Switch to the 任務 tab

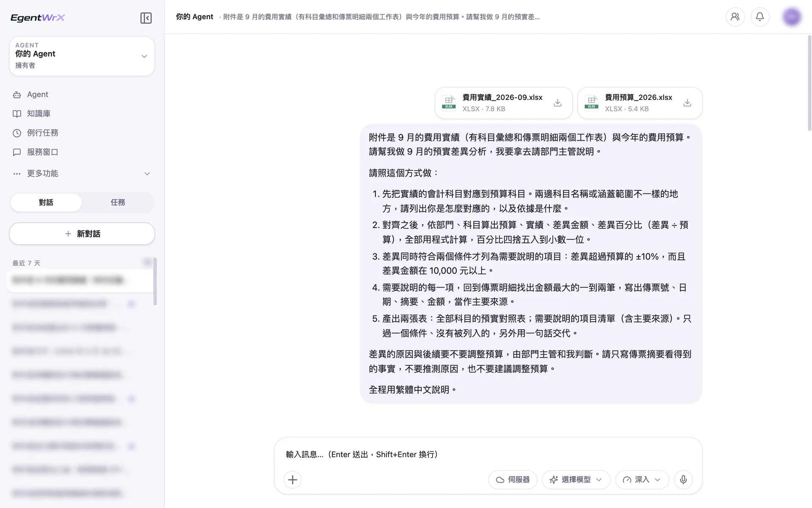click(118, 202)
